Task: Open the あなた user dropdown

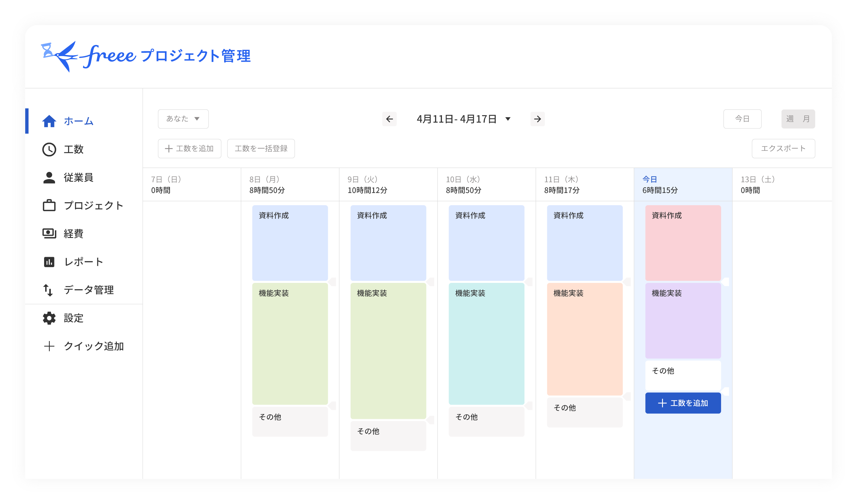Action: tap(183, 119)
